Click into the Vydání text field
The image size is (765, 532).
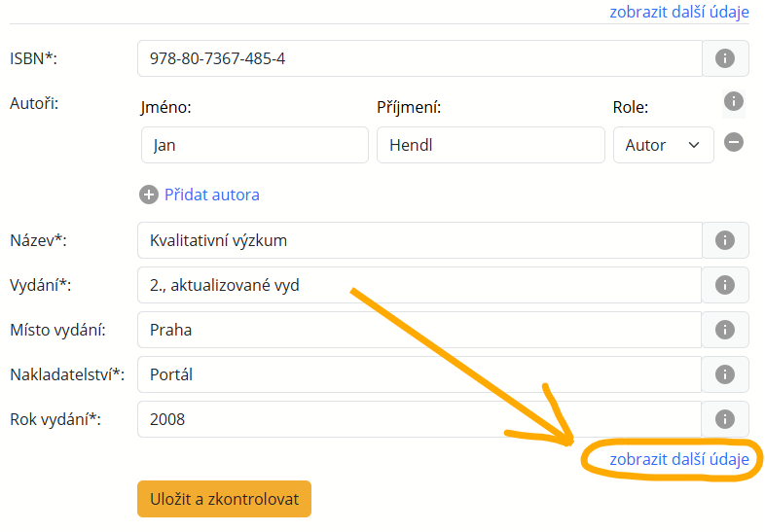coord(419,285)
